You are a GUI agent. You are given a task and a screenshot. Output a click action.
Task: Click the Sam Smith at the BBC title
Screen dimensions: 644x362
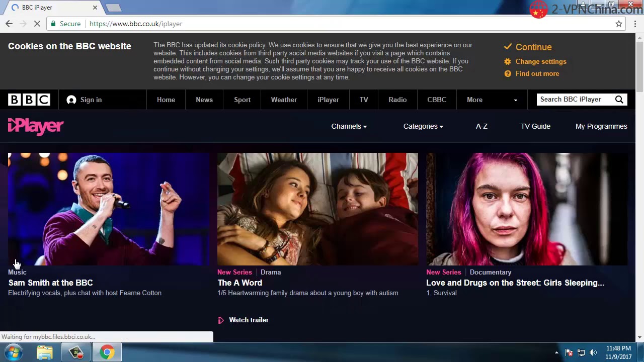coord(50,283)
